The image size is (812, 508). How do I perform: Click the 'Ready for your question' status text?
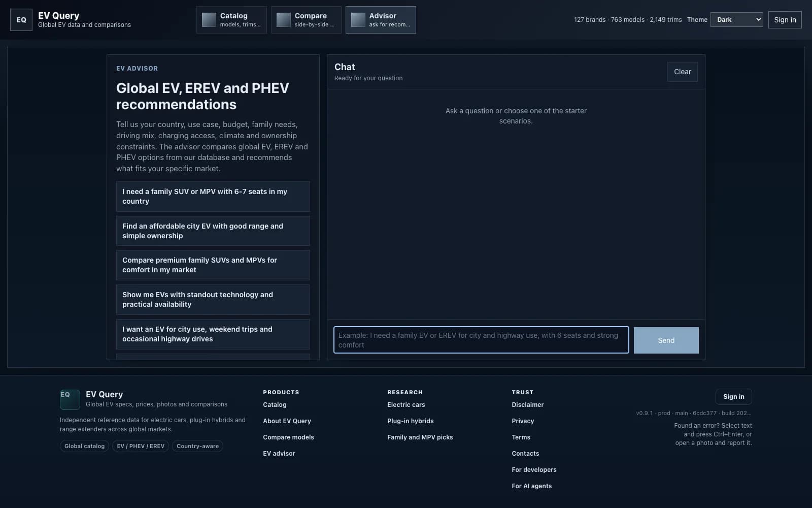click(368, 78)
